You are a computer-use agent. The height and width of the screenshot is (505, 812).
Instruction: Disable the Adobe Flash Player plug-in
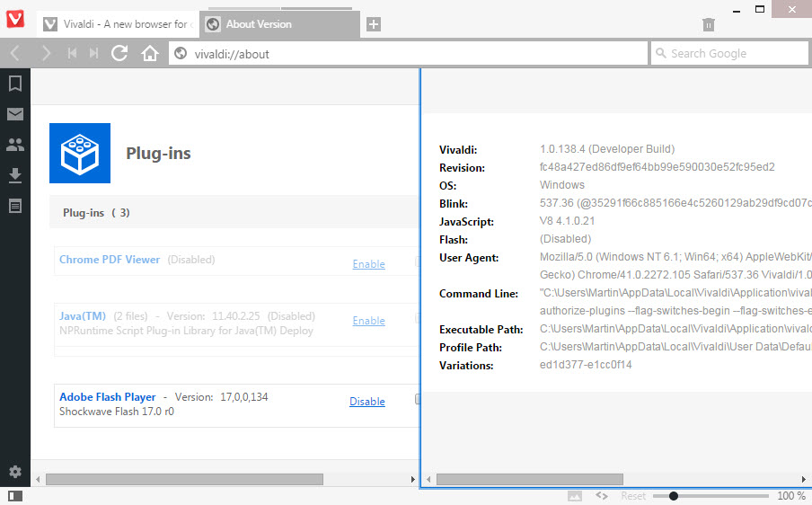pos(367,402)
